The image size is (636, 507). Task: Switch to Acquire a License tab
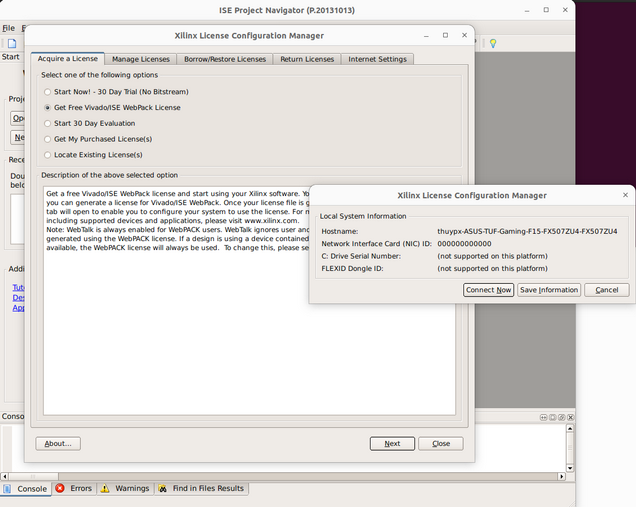[68, 58]
